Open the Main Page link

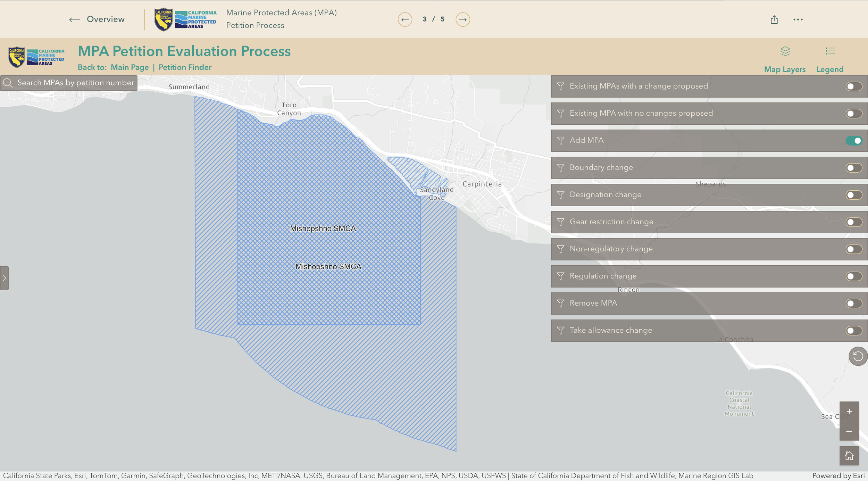click(x=130, y=67)
